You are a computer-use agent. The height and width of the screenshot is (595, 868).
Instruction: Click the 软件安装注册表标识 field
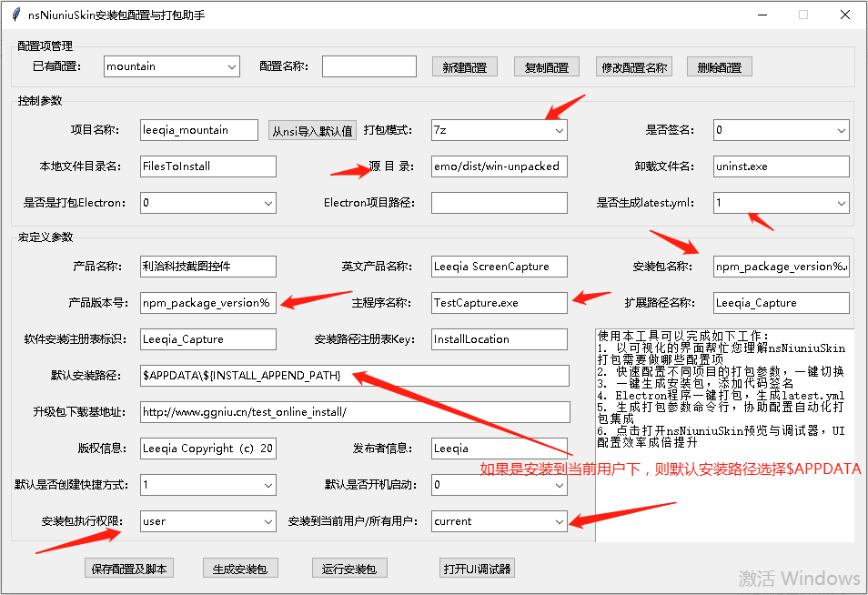point(208,339)
